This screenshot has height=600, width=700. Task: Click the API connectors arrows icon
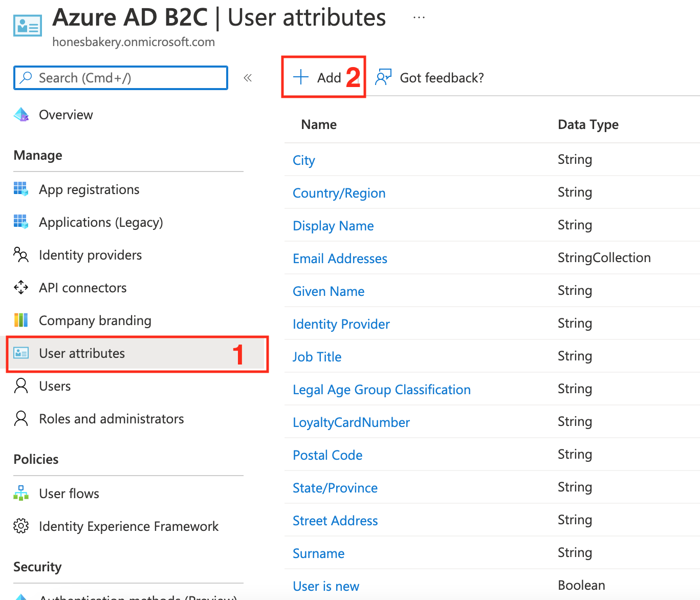click(x=21, y=287)
